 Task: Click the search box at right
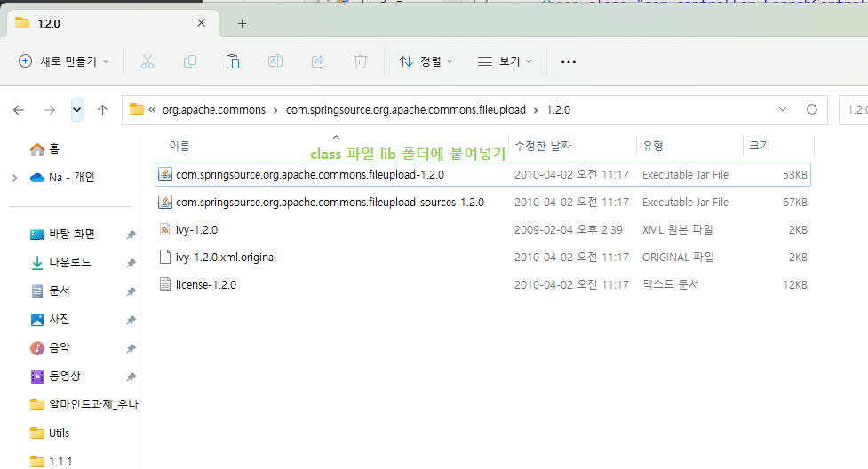[854, 109]
